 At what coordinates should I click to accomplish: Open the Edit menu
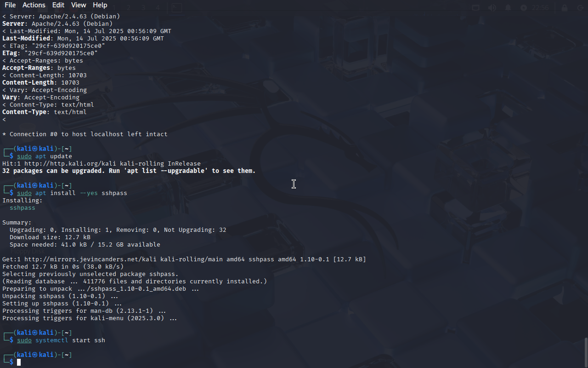[x=58, y=5]
